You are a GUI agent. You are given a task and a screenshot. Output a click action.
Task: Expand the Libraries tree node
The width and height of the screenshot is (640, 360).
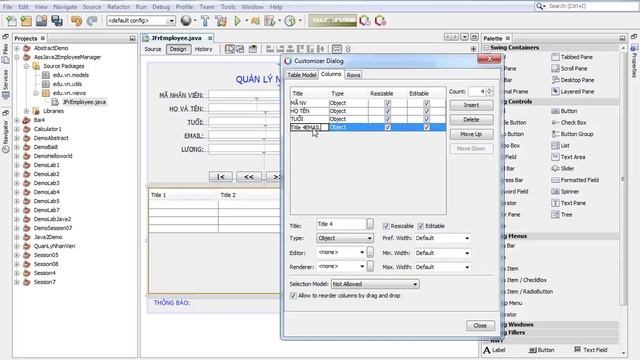(26, 111)
